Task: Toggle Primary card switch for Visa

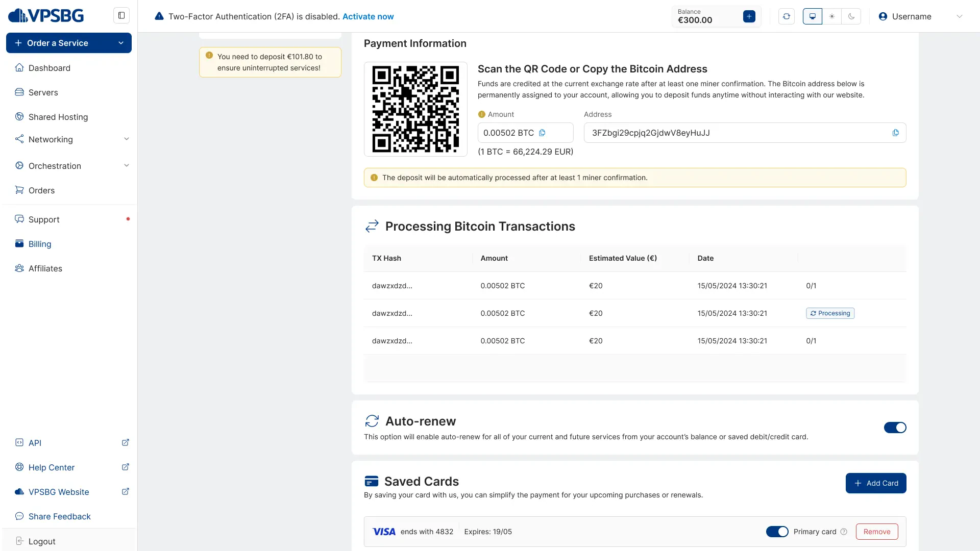Action: [x=777, y=532]
